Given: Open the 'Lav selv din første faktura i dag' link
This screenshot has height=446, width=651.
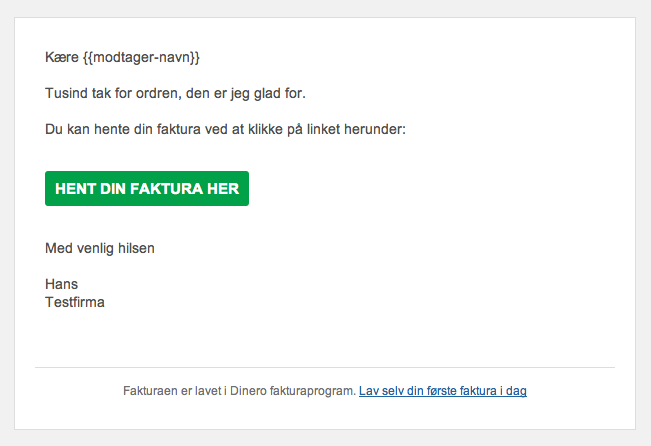Looking at the screenshot, I should tap(442, 391).
